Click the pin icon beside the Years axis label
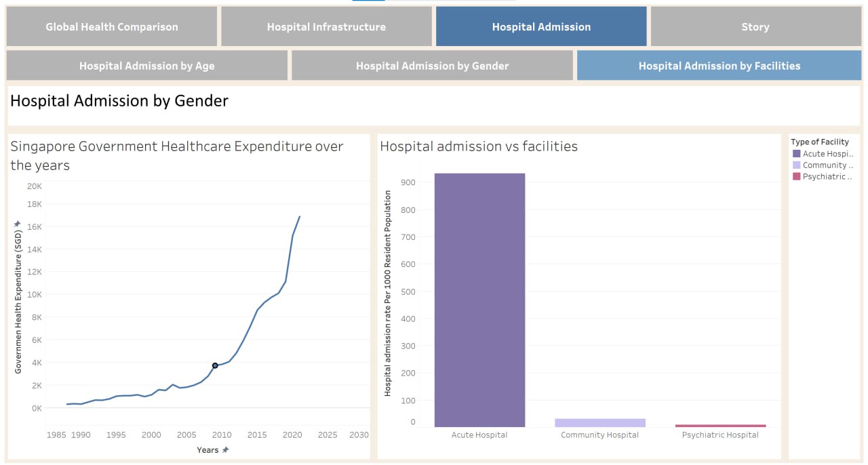The width and height of the screenshot is (868, 465). pyautogui.click(x=226, y=449)
